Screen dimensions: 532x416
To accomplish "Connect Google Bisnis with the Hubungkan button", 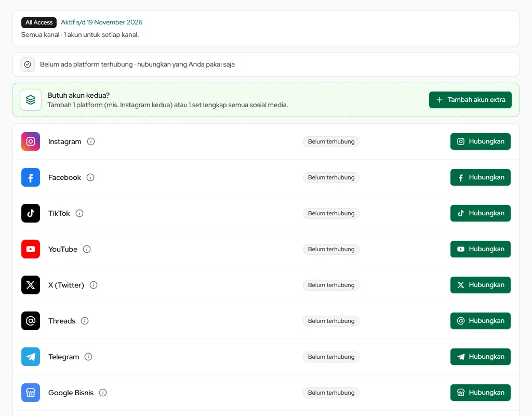I will (x=481, y=393).
